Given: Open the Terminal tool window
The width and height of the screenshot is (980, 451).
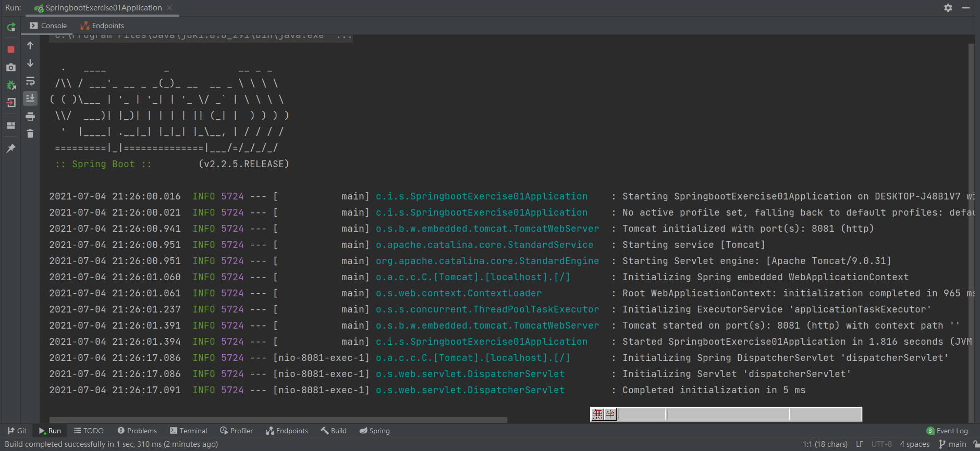Looking at the screenshot, I should click(x=188, y=431).
